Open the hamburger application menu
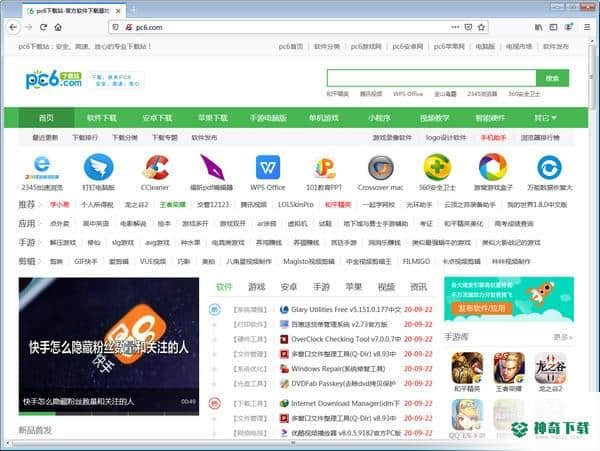Viewport: 600px width, 451px height. (587, 27)
